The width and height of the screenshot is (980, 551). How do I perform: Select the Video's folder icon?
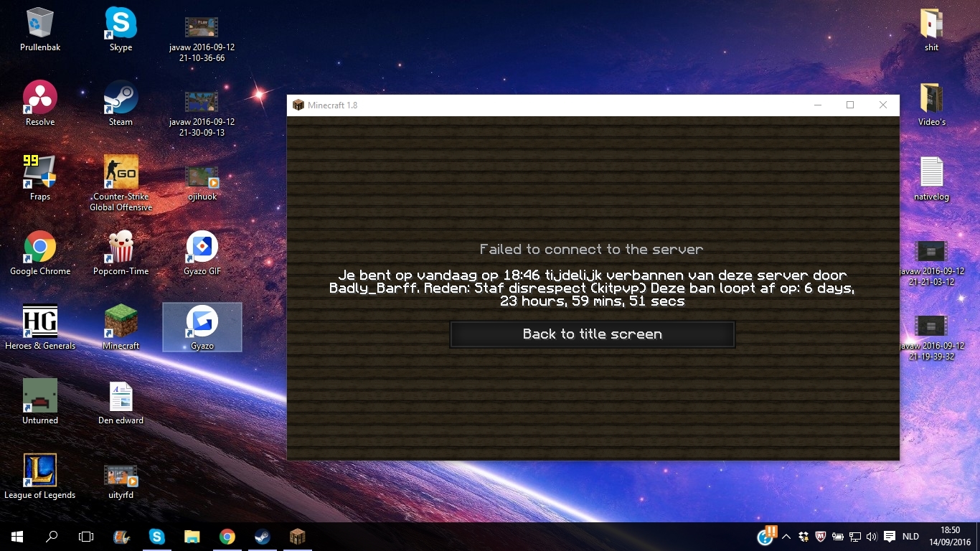(x=931, y=104)
